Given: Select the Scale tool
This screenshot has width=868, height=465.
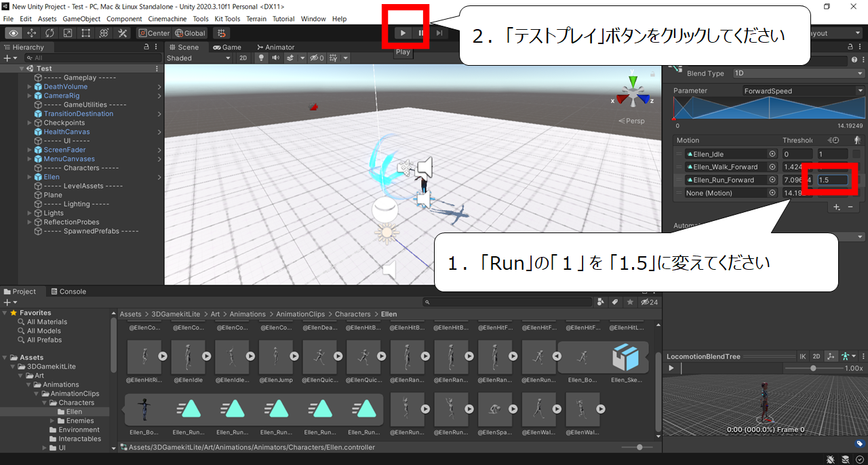Looking at the screenshot, I should [68, 33].
